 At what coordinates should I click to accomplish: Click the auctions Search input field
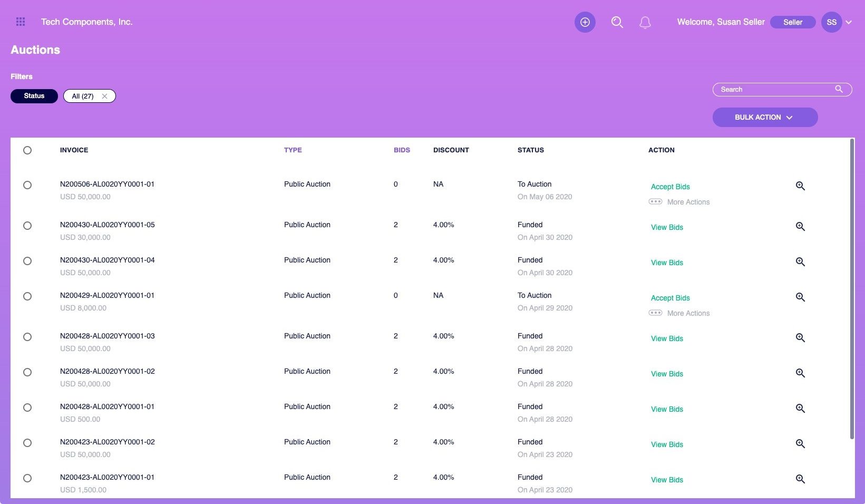tap(775, 90)
